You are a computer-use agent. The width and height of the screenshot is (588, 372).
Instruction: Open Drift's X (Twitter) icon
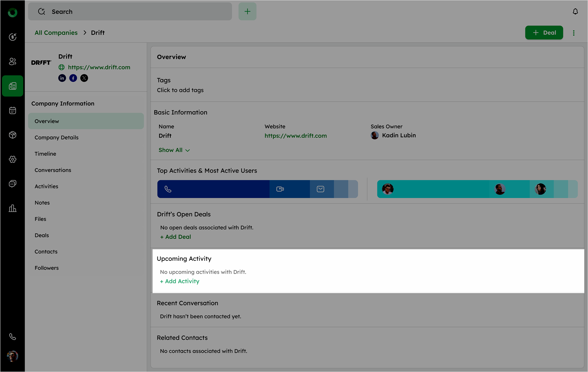pyautogui.click(x=84, y=78)
